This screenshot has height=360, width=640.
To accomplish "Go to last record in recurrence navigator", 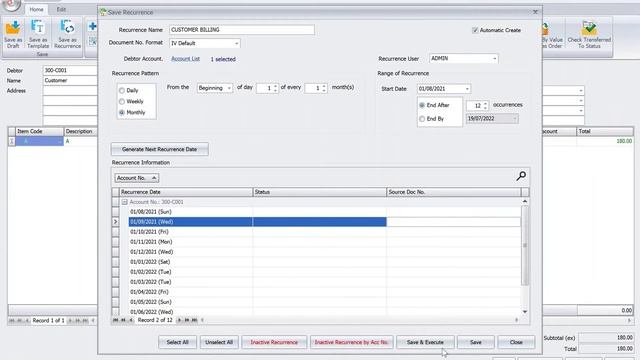I will click(x=195, y=320).
